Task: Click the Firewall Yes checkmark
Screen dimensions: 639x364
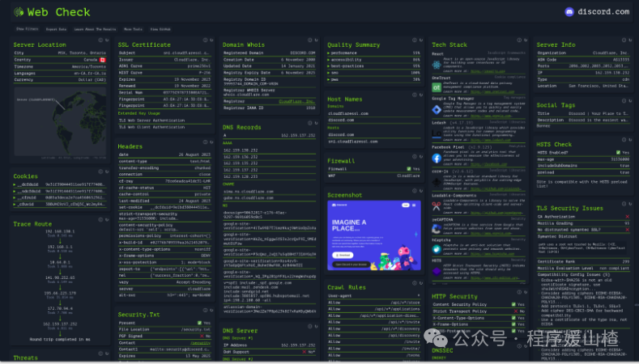Action: [x=409, y=168]
